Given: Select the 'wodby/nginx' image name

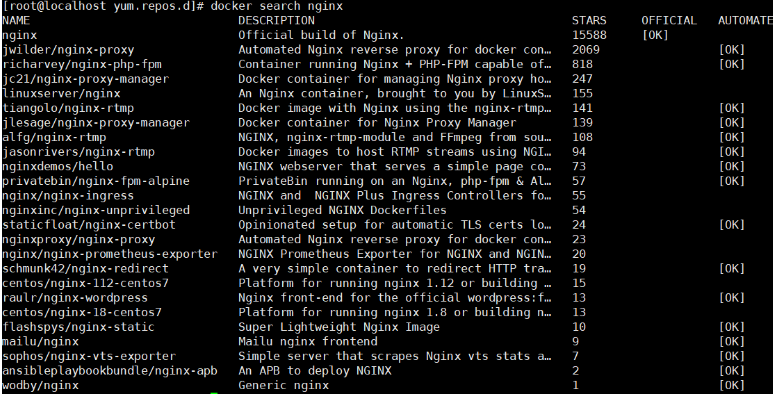Looking at the screenshot, I should (x=40, y=385).
